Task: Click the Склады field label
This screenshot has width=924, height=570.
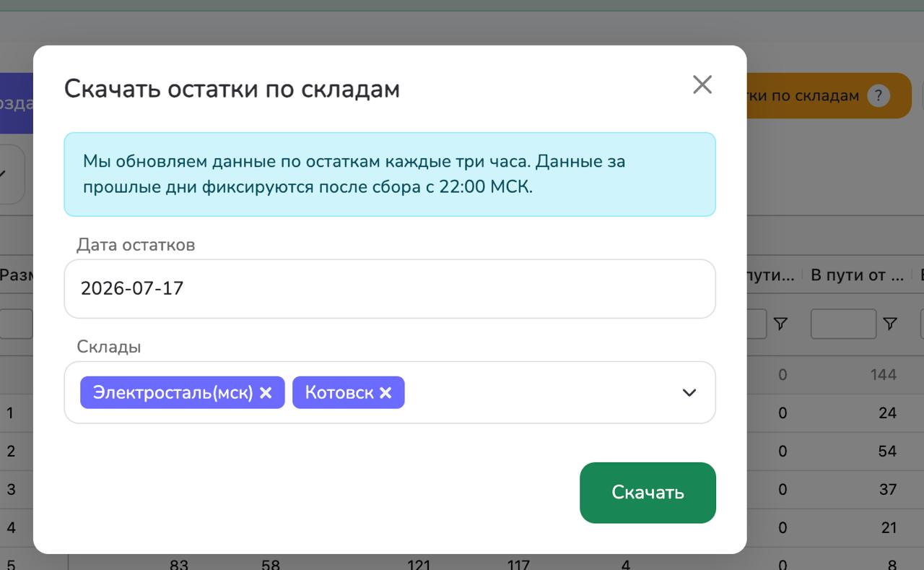Action: point(109,347)
